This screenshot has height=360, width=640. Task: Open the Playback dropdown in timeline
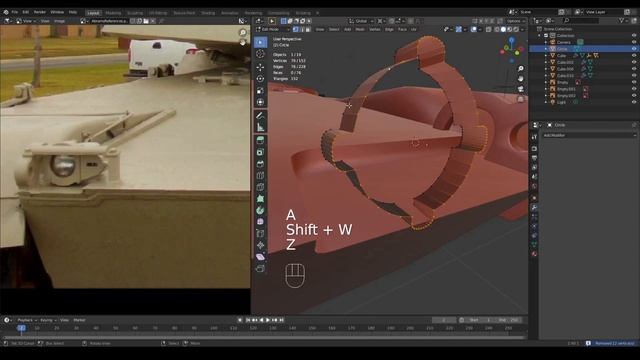click(27, 320)
